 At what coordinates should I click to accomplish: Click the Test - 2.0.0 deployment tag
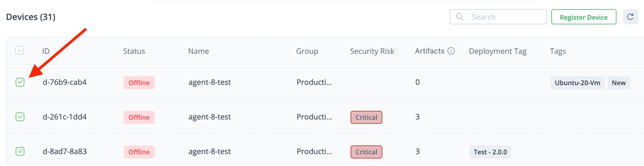tap(490, 152)
